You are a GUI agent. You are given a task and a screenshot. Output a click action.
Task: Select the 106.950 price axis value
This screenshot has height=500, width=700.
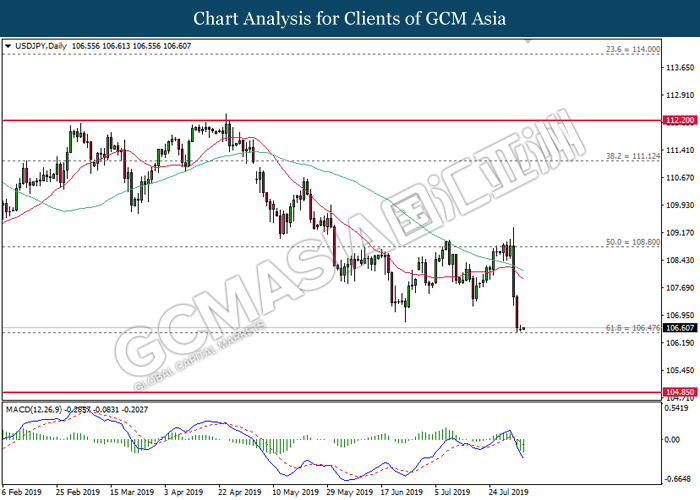tap(680, 315)
